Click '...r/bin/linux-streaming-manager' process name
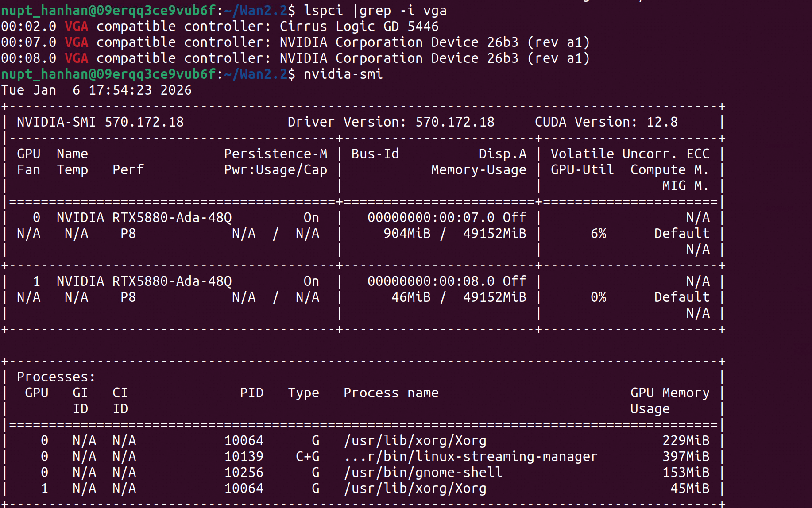 tap(471, 456)
